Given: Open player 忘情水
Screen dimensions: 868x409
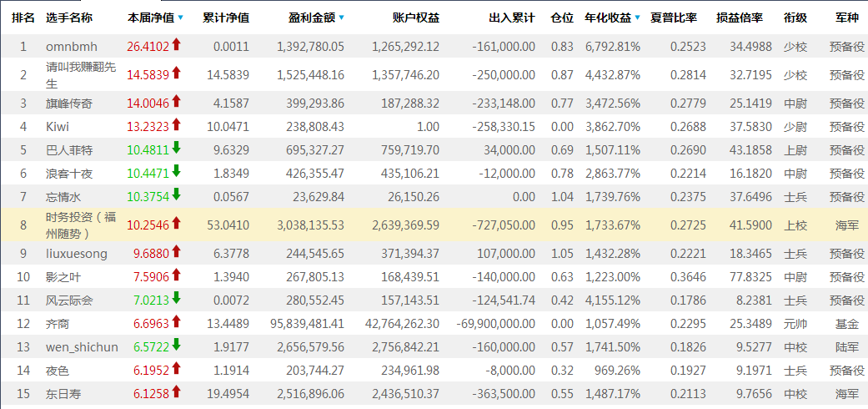Looking at the screenshot, I should tap(63, 197).
